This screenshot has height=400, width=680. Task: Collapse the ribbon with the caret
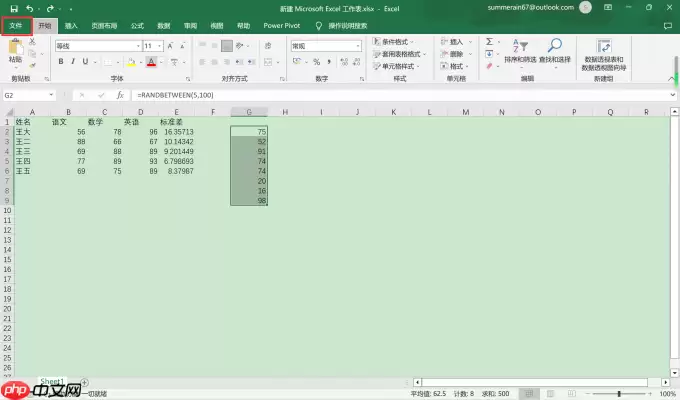[671, 79]
